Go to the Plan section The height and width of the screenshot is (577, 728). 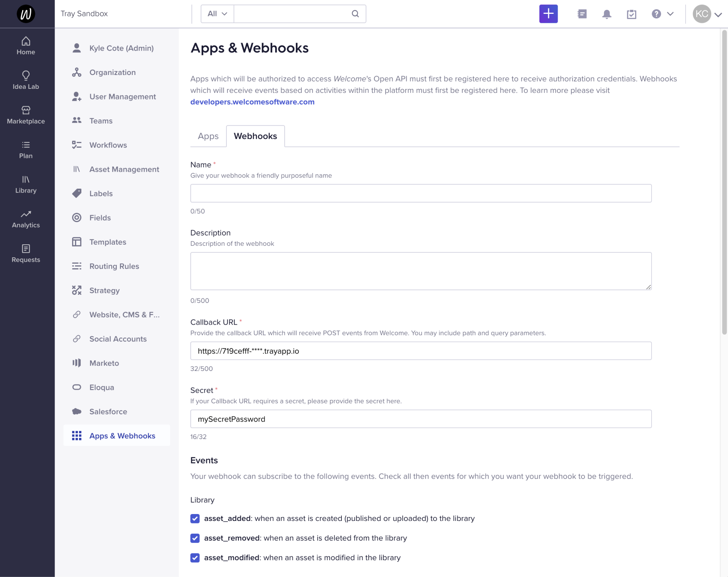[x=25, y=149]
